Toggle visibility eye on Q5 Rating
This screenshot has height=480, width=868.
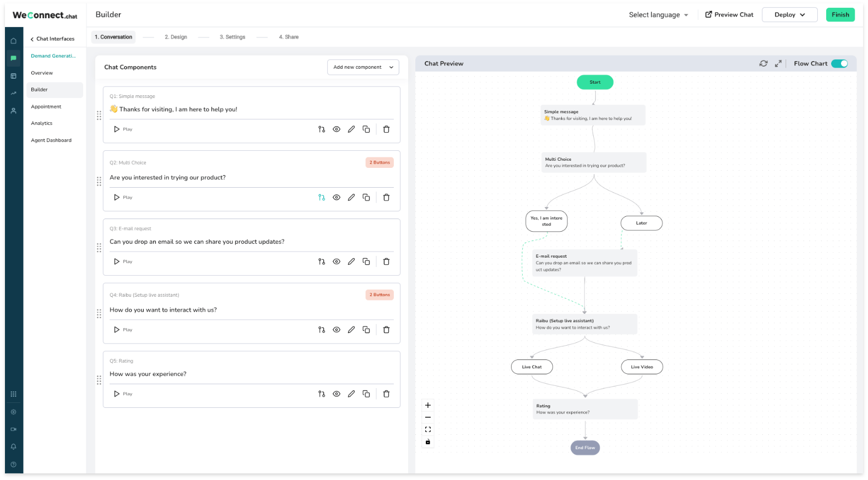coord(337,394)
